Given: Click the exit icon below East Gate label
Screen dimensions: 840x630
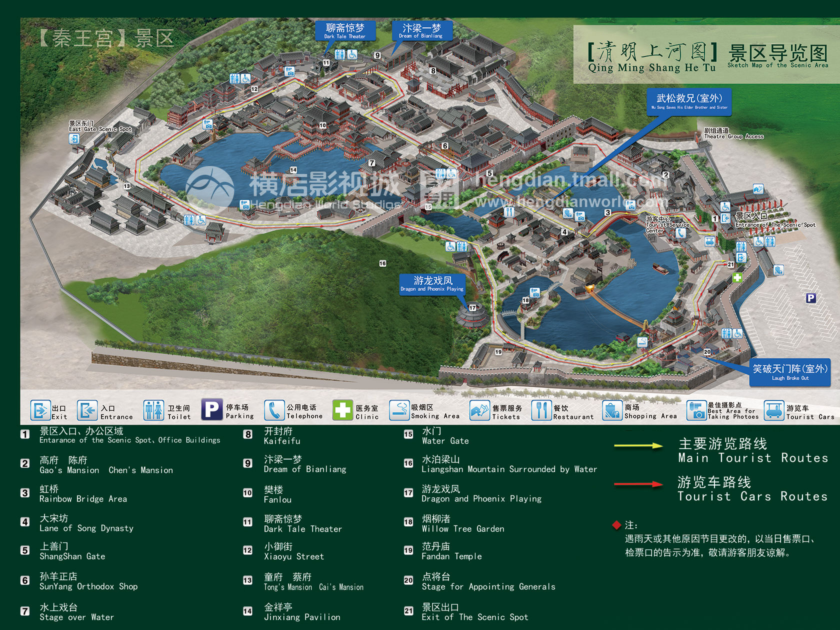Looking at the screenshot, I should [74, 138].
